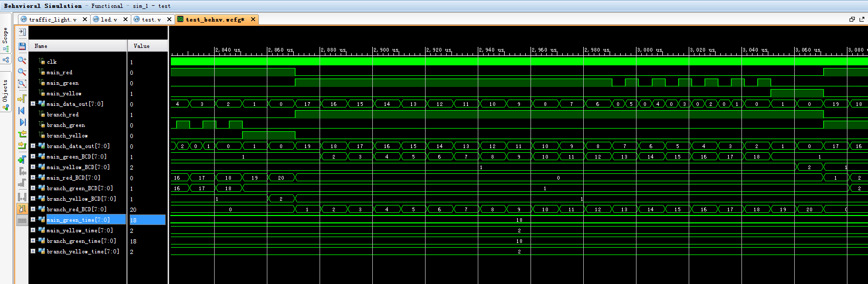Viewport: 868px width, 284px height.
Task: Click the share icon below Scope
Action: pos(6,60)
